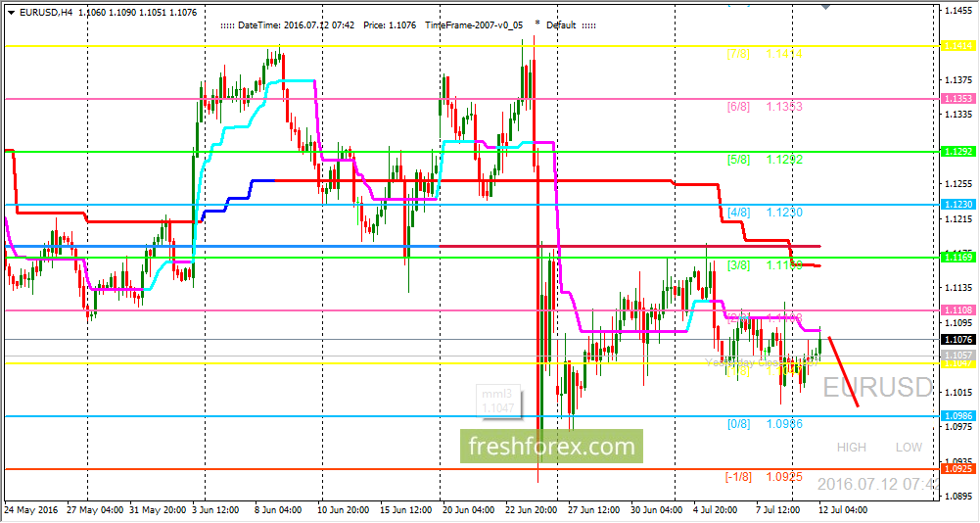The image size is (980, 523).
Task: Click the 7 Jul 12:00 time axis label
Action: 776,510
